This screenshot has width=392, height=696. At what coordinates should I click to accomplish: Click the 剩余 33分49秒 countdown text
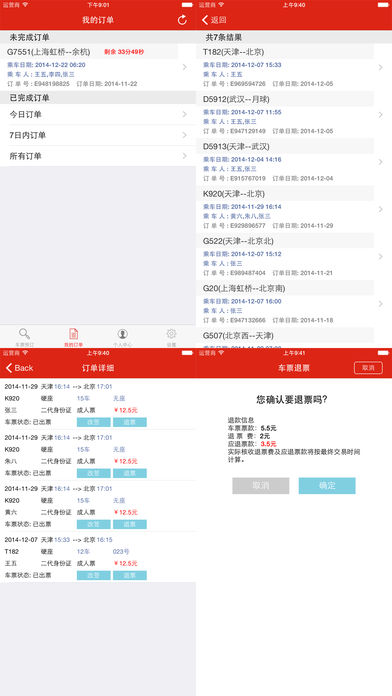pos(124,52)
